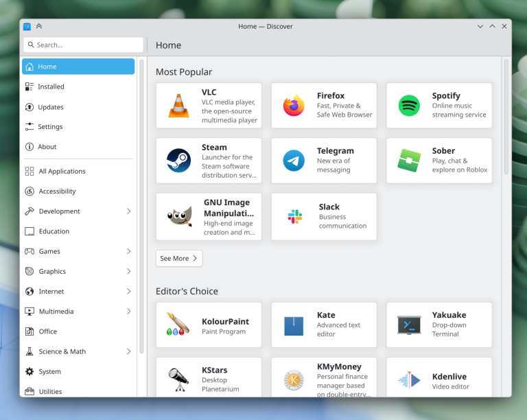The image size is (527, 420).
Task: Click the Settings sliders icon in sidebar
Action: point(30,127)
